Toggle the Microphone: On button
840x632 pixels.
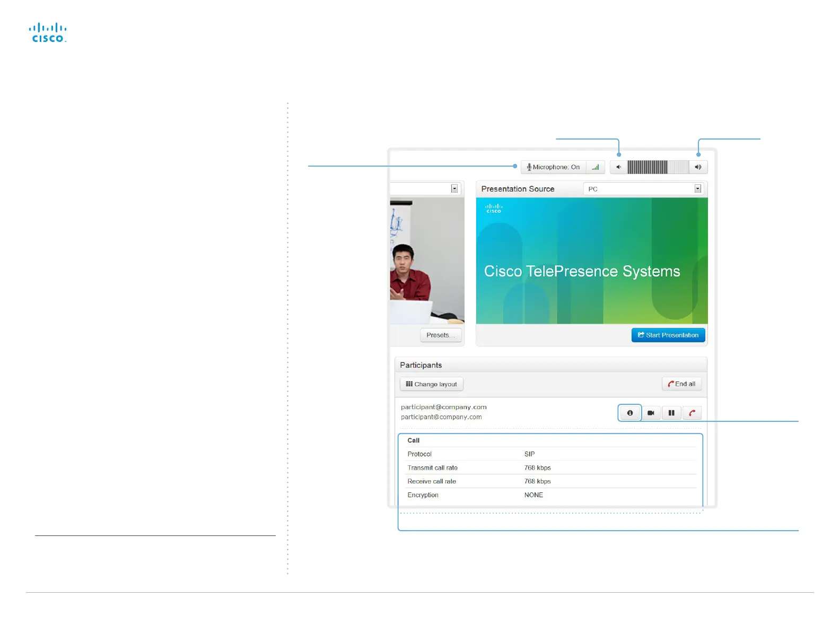tap(553, 167)
